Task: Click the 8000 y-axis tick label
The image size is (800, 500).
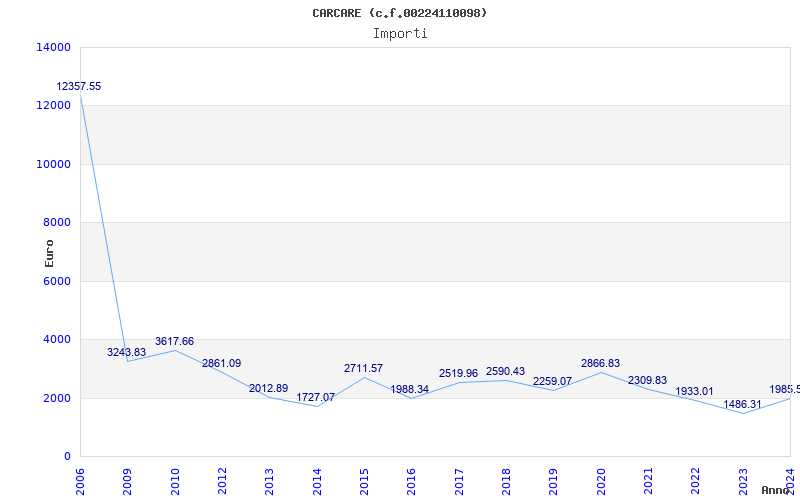Action: pos(57,222)
